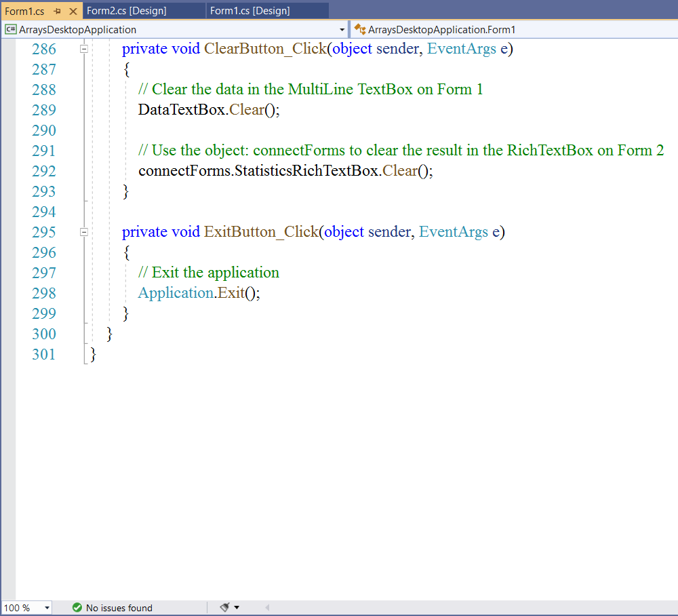
Task: Click the comment 'Exit the application'
Action: tap(208, 273)
